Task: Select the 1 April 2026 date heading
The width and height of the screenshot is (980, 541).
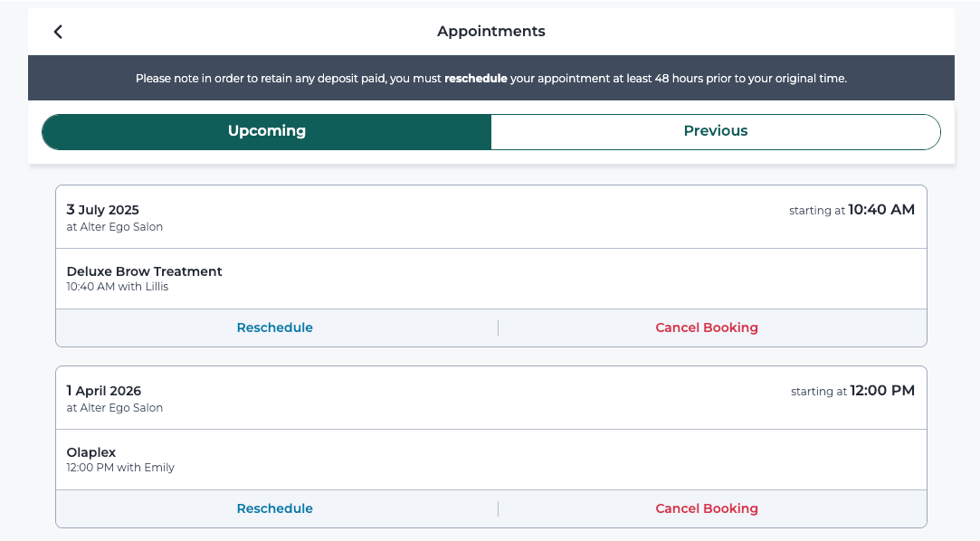Action: point(104,391)
